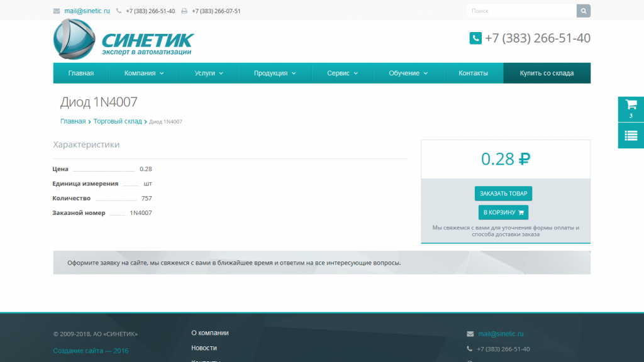Open the Сервис menu
644x362 pixels.
tap(342, 73)
